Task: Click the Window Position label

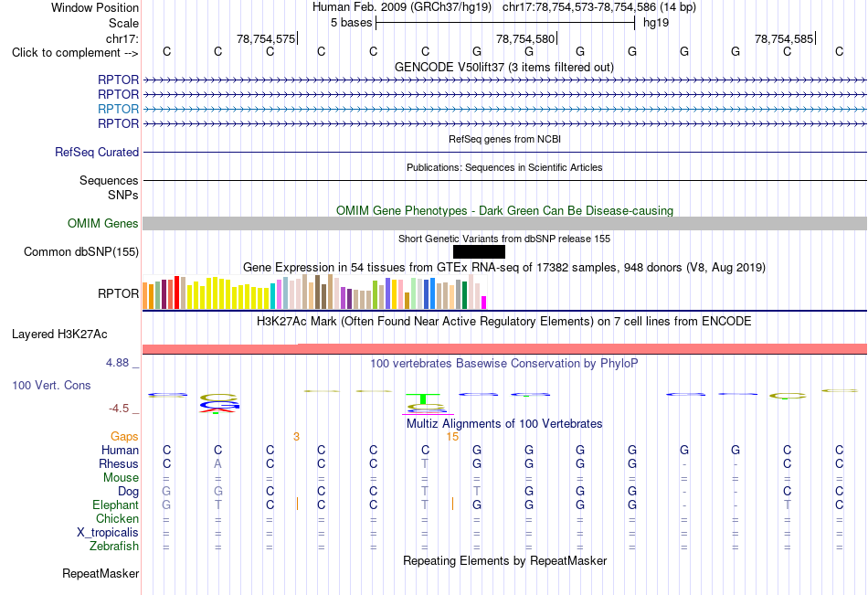Action: click(95, 7)
